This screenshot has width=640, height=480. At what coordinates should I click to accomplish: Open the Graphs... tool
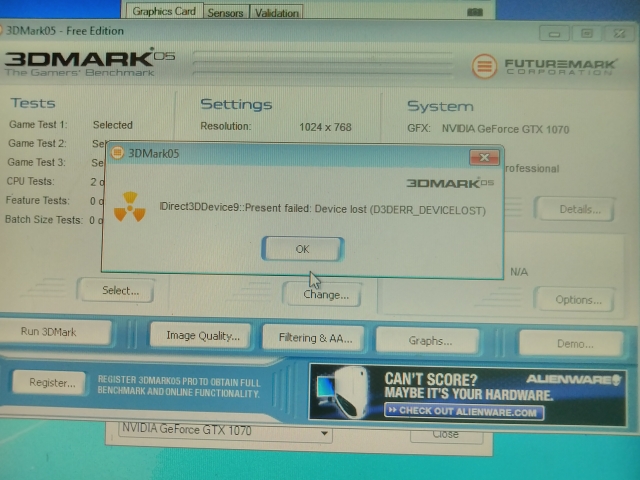[x=428, y=340]
